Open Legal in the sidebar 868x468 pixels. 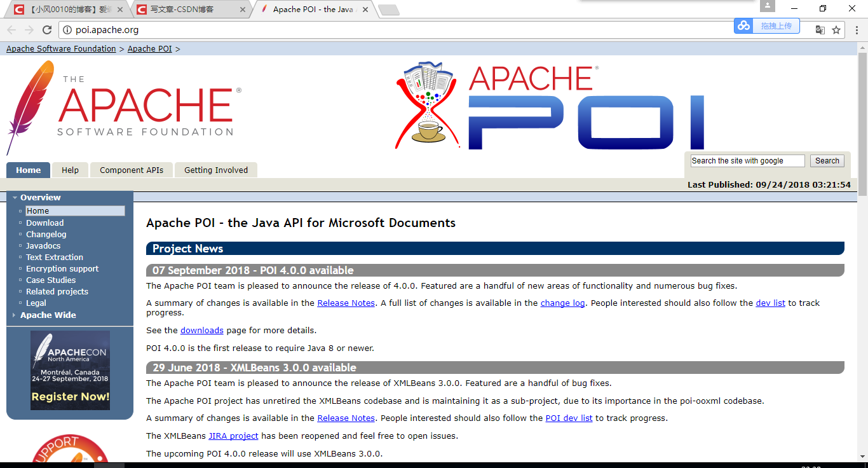click(x=36, y=303)
